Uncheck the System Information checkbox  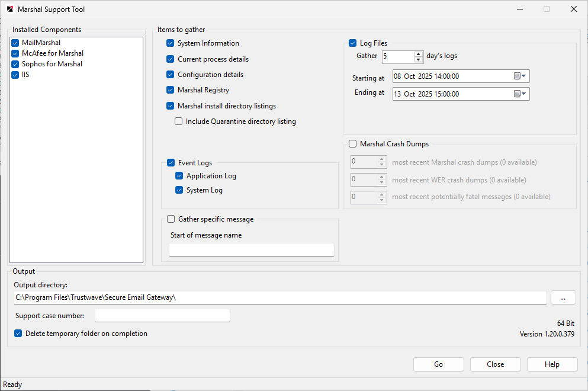point(171,43)
